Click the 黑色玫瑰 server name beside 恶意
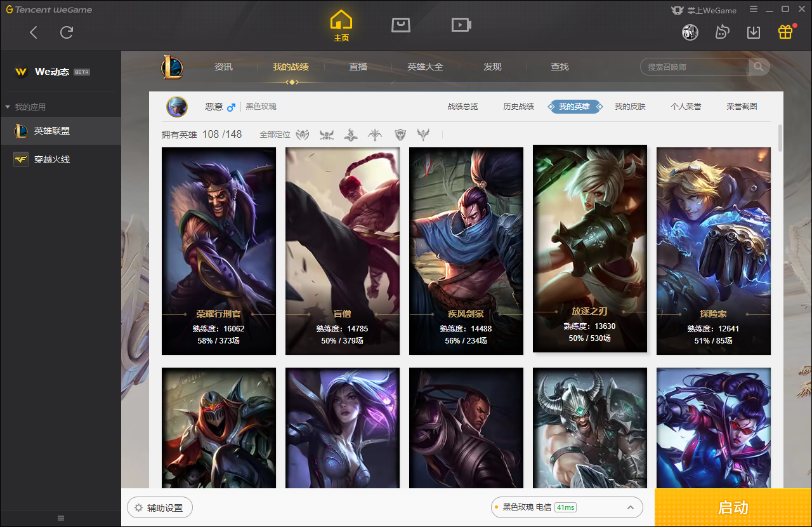The width and height of the screenshot is (812, 527). [x=261, y=107]
